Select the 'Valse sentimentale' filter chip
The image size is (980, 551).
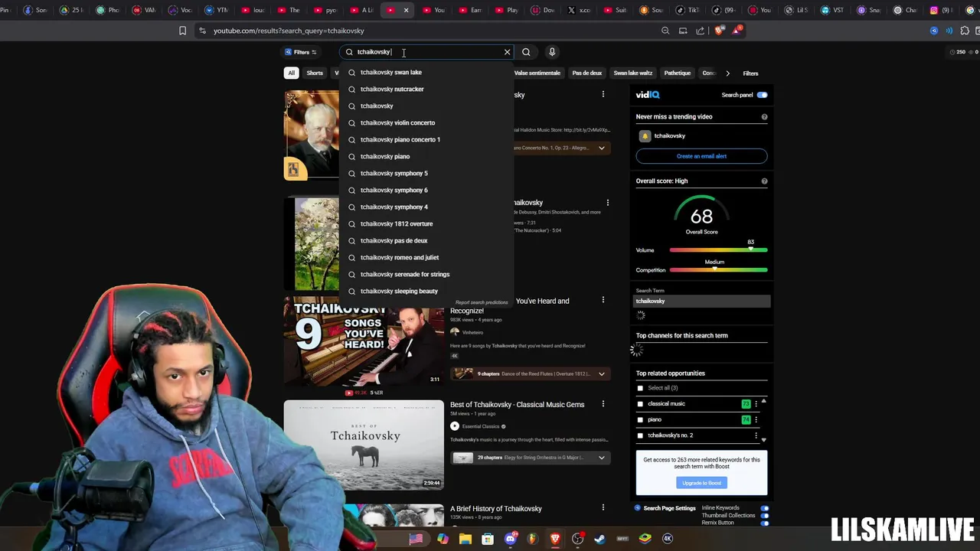pyautogui.click(x=537, y=73)
